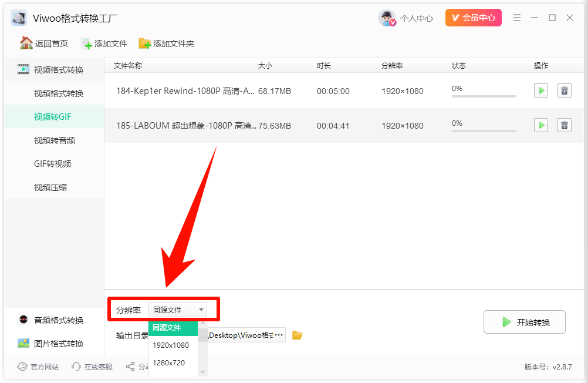Open output folder icon
This screenshot has height=383, width=588.
coord(298,335)
